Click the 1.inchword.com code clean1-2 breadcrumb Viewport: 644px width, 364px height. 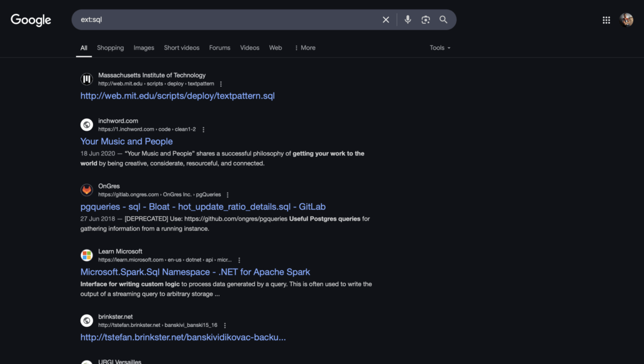tap(147, 130)
